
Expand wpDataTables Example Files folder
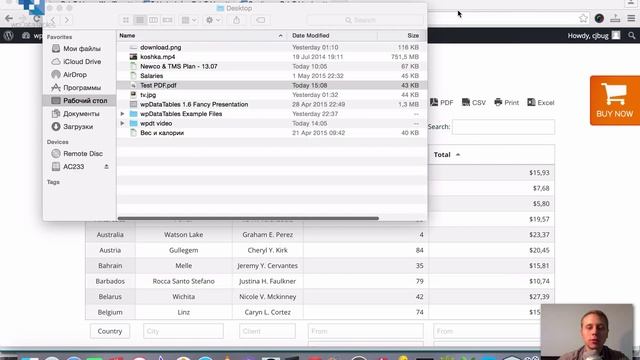click(122, 114)
